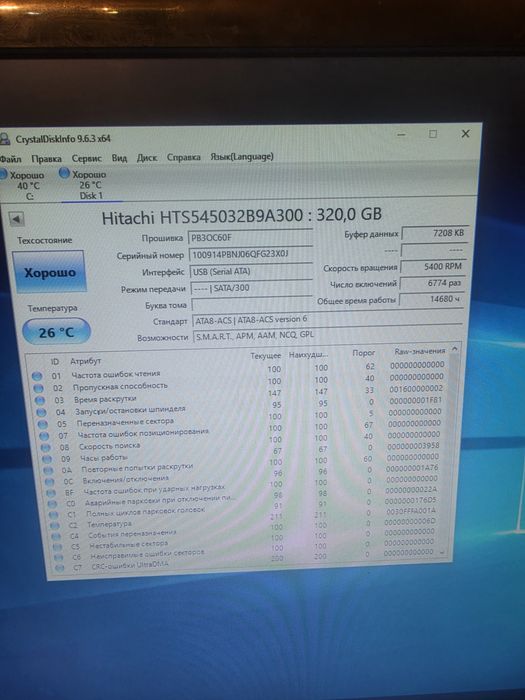Select row Частота ошибок позиционирования
The image size is (525, 700).
pyautogui.click(x=242, y=431)
